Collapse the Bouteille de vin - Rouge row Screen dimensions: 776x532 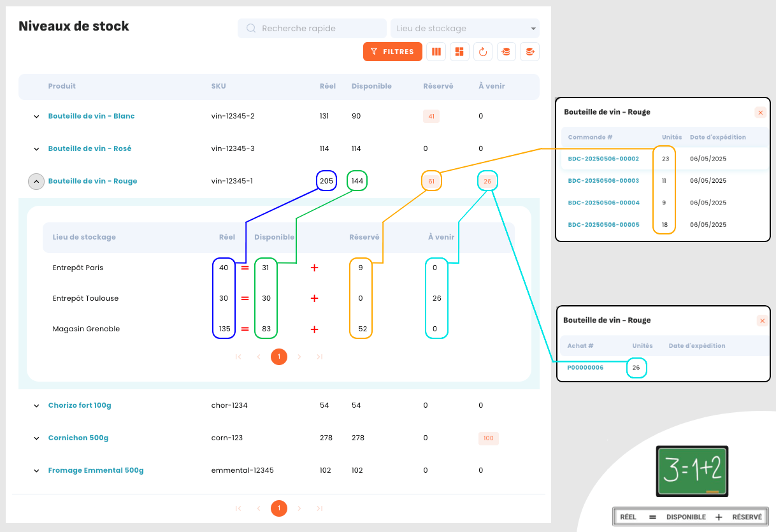(36, 182)
